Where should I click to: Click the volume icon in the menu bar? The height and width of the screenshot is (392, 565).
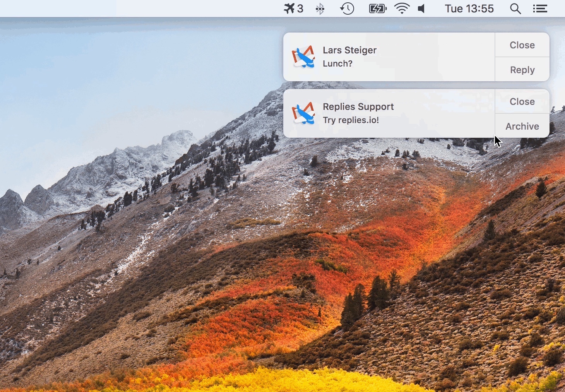tap(422, 9)
